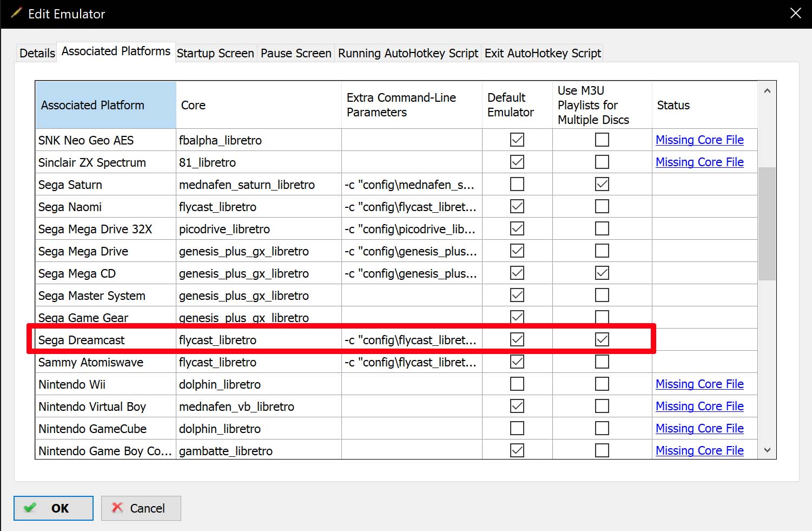Click the Status column header

[705, 105]
